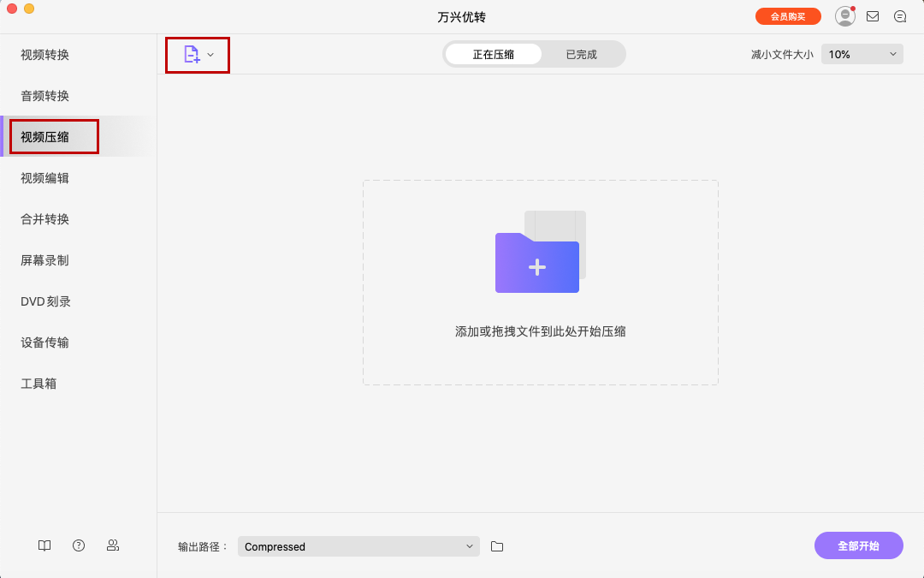Click the add file icon in toolbar
This screenshot has height=578, width=924.
(192, 54)
